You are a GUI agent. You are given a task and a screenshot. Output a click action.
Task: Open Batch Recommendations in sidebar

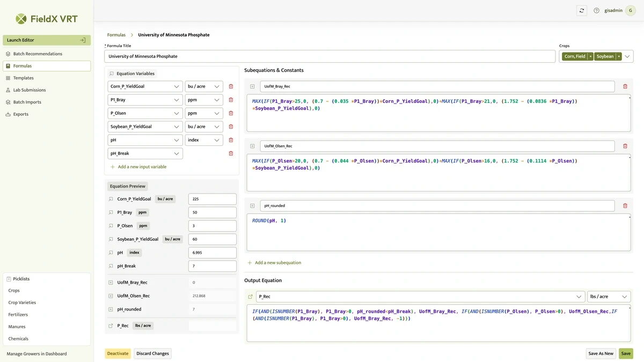pos(47,54)
